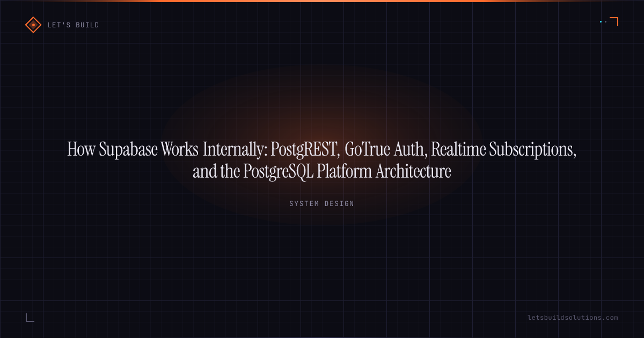Viewport: 644px width, 338px height.
Task: Click the LET'S BUILD brand text
Action: (73, 25)
